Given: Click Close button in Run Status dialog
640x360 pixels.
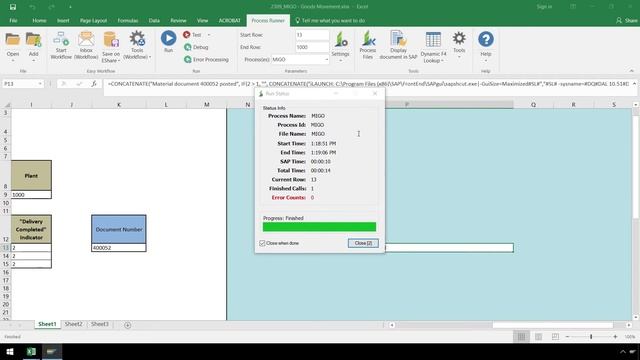Looking at the screenshot, I should point(363,243).
